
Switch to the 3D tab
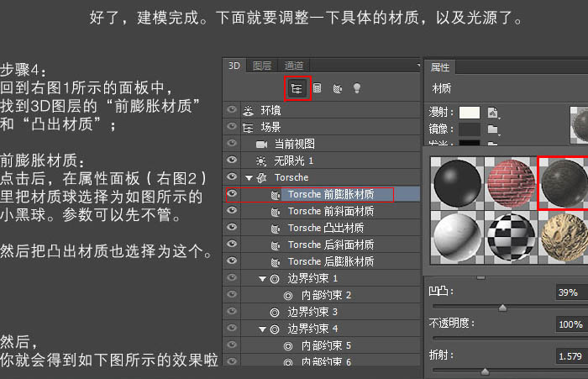point(234,66)
